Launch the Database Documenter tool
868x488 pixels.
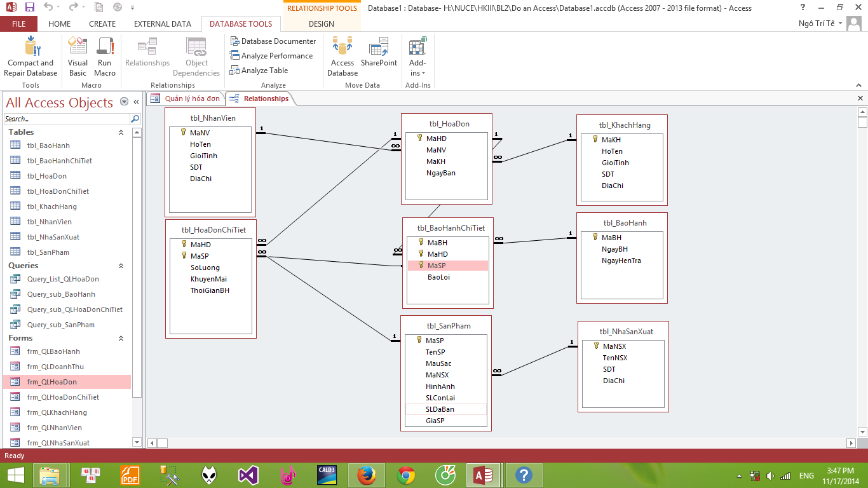[x=273, y=41]
